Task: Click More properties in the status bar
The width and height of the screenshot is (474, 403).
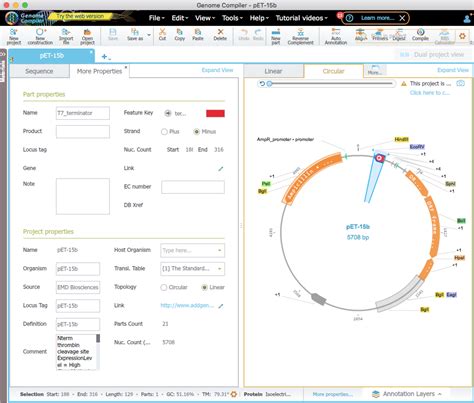Action: tap(332, 394)
